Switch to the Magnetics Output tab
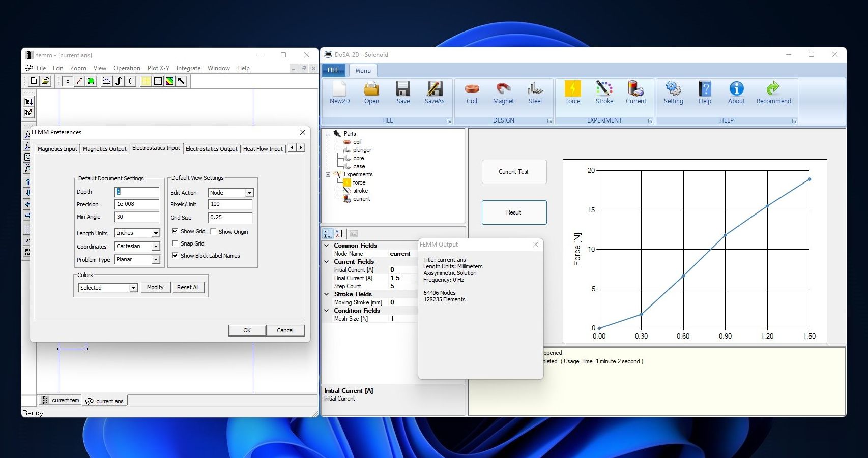 tap(105, 149)
